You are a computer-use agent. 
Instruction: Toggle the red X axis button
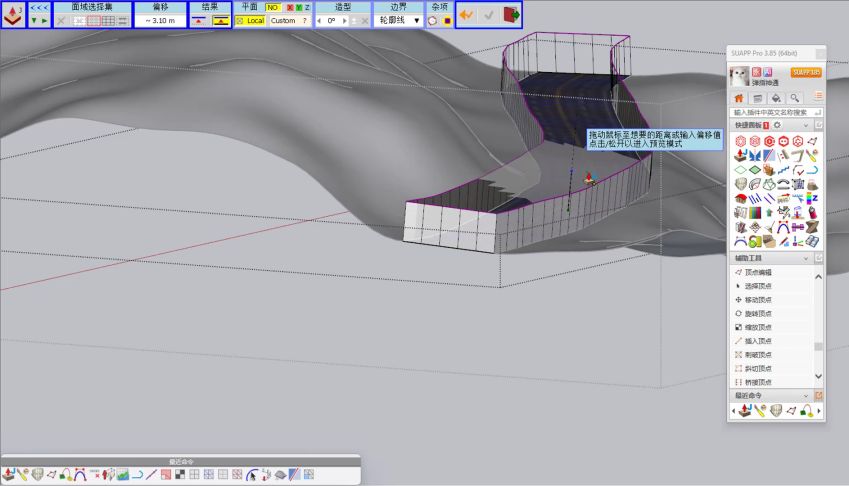point(290,7)
